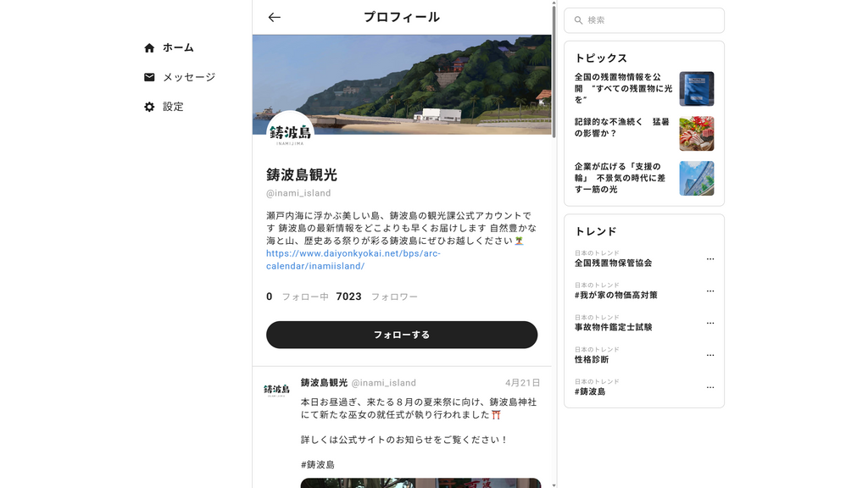Image resolution: width=868 pixels, height=488 pixels.
Task: Click the 性格診断 trending topic
Action: (x=591, y=358)
